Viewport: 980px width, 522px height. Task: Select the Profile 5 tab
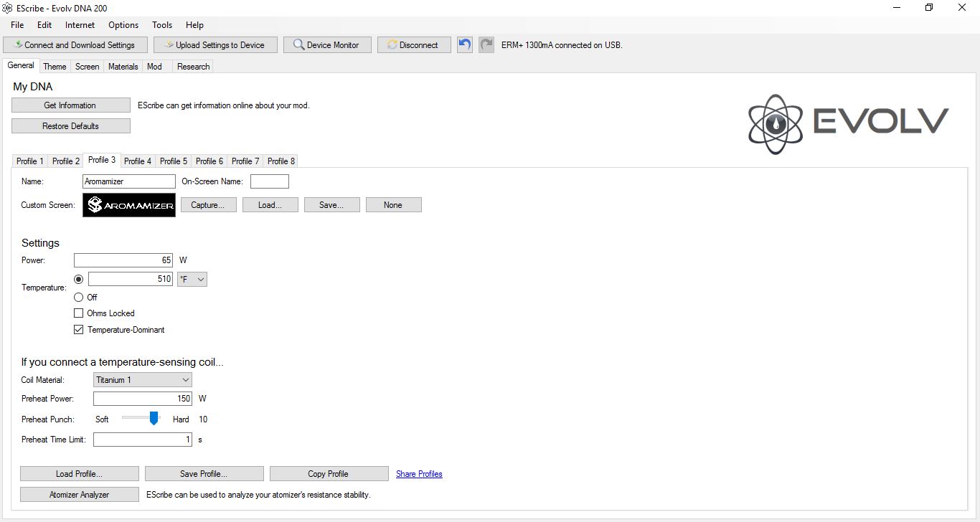(174, 161)
